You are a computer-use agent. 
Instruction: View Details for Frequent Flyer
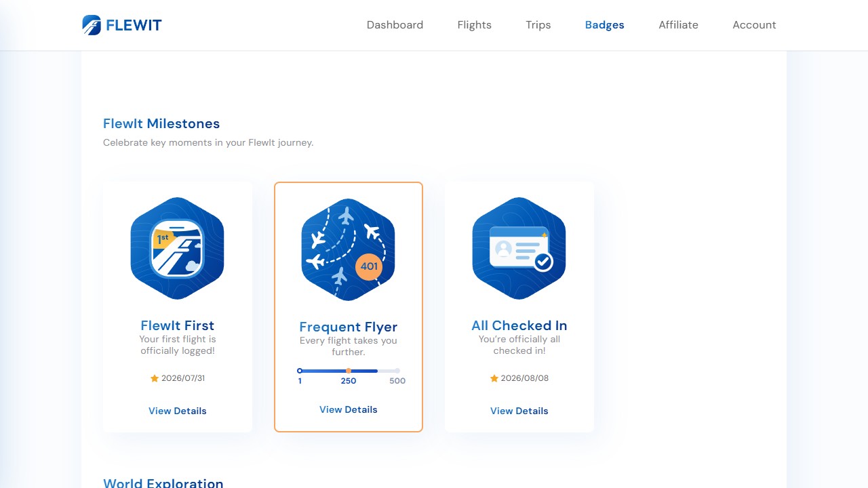tap(349, 409)
